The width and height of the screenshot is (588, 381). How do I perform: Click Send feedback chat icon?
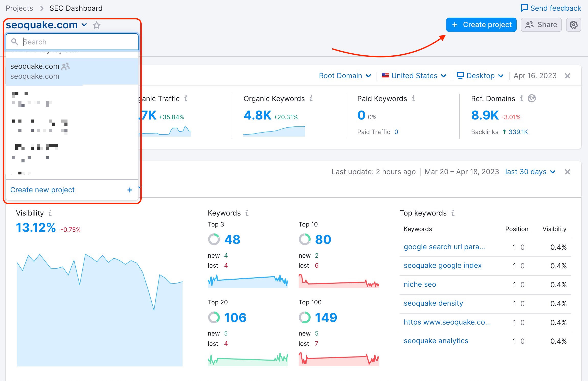tap(524, 8)
